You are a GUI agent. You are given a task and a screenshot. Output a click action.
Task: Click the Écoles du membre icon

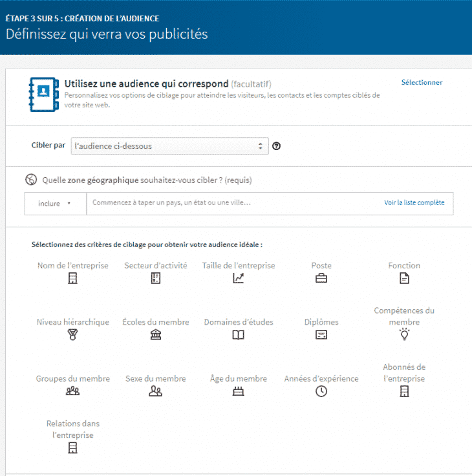click(x=155, y=335)
